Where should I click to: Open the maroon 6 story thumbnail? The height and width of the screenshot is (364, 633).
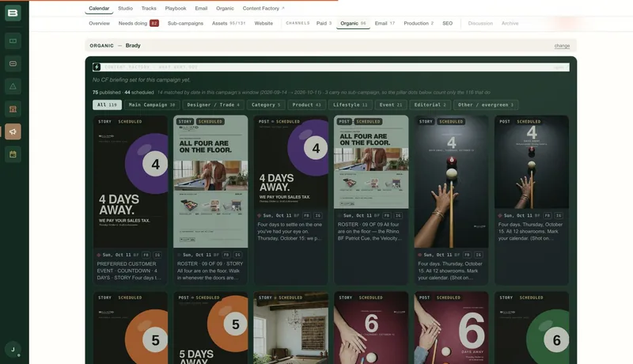coord(371,328)
